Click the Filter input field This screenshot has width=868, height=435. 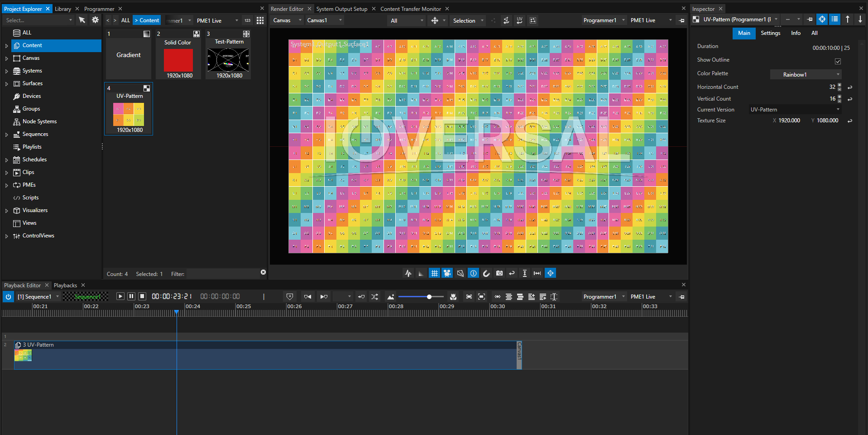click(223, 274)
